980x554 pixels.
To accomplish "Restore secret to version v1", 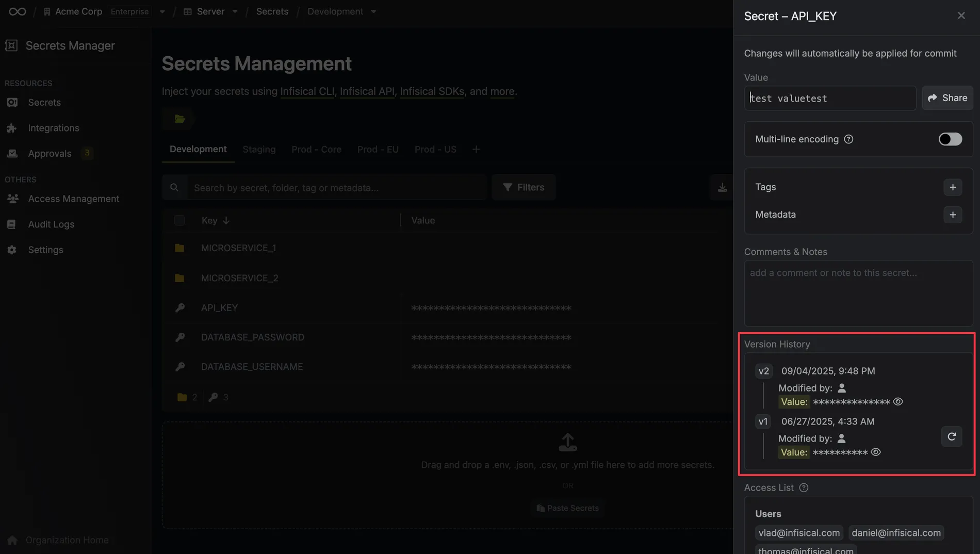I will (952, 437).
